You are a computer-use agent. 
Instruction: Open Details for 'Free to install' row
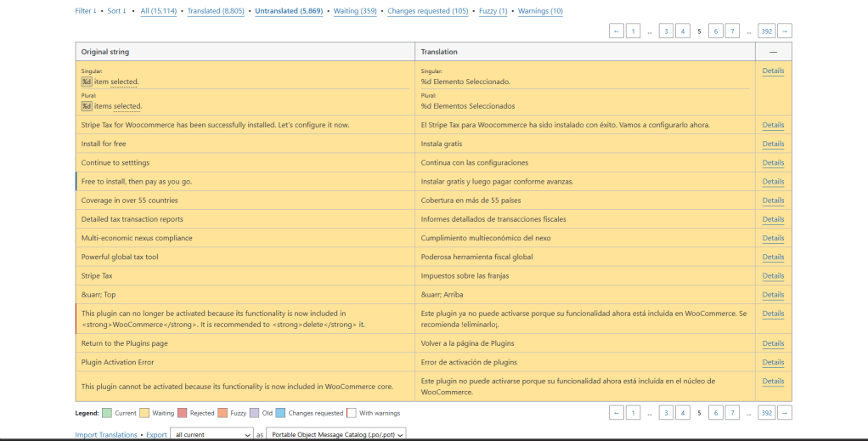pyautogui.click(x=773, y=182)
